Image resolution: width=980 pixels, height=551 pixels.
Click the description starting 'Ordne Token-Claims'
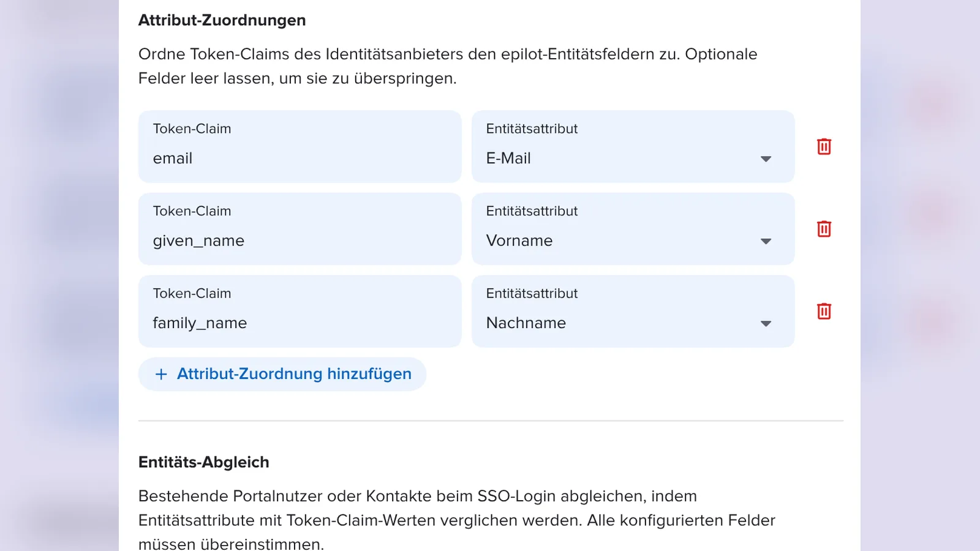(x=448, y=66)
